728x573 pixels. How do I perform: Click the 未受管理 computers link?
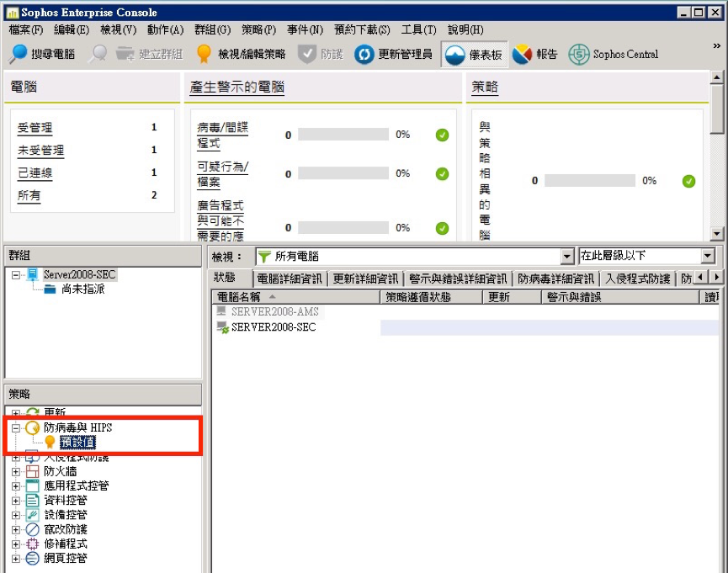coord(41,151)
